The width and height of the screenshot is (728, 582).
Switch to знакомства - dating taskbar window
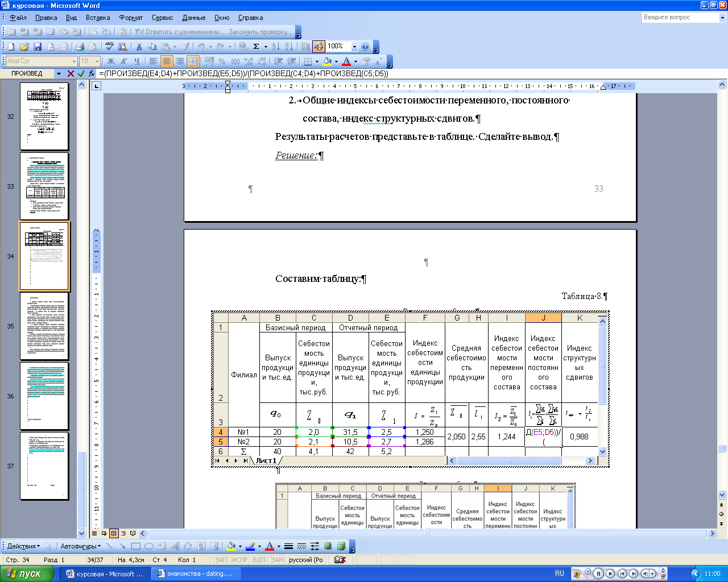196,573
